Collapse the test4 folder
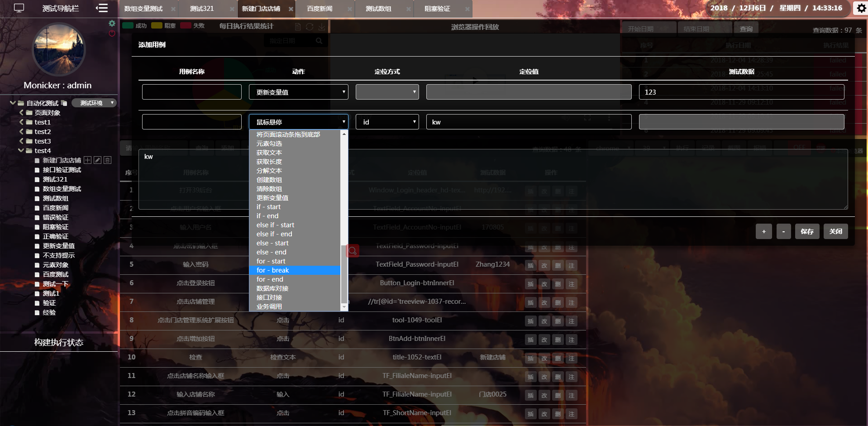This screenshot has height=426, width=868. click(21, 151)
